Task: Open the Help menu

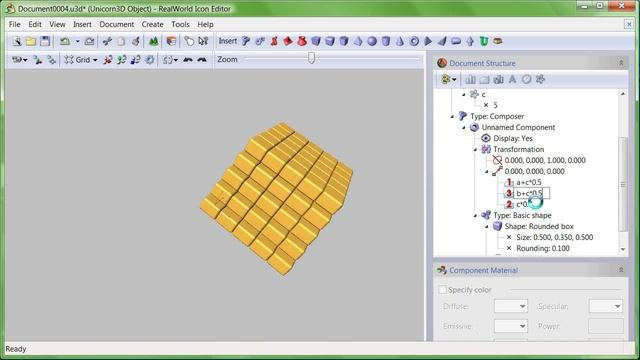Action: pos(205,24)
